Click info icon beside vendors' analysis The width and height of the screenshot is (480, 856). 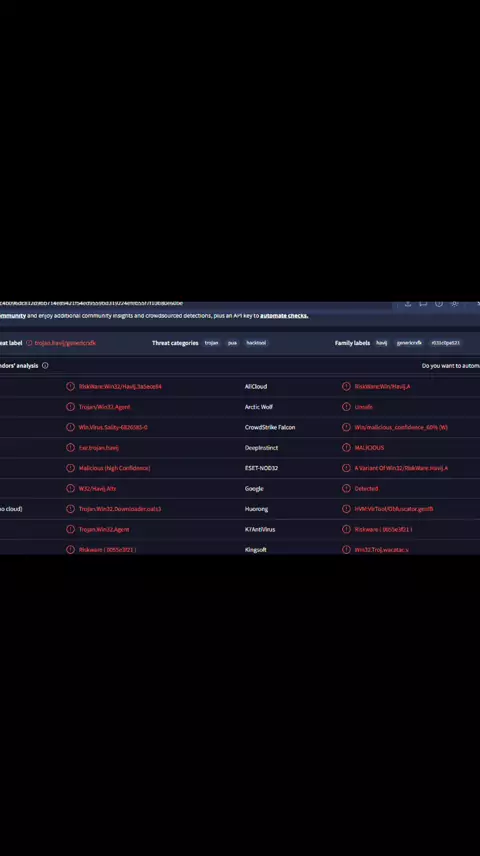(x=45, y=366)
